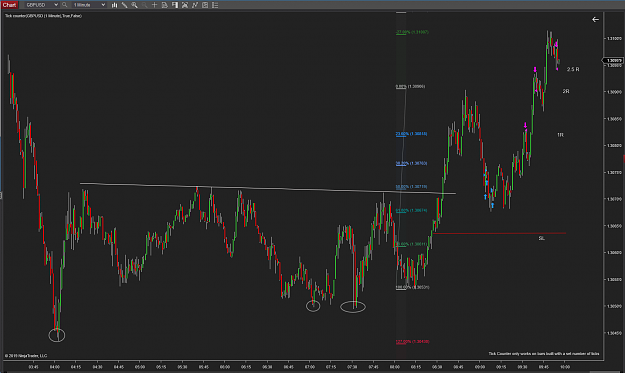The width and height of the screenshot is (625, 373).
Task: Click the 06:00 time axis label
Action: 225,367
